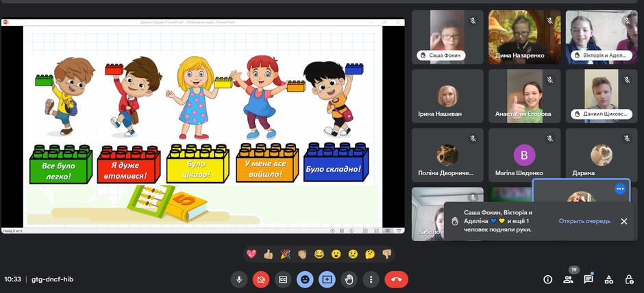Click the green brick 'Все було легко!'
The image size is (644, 293).
point(61,164)
